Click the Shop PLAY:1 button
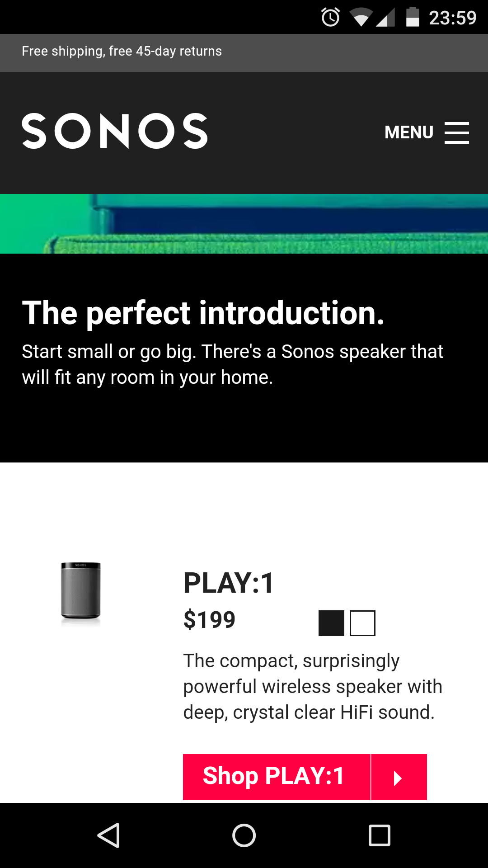Image resolution: width=488 pixels, height=868 pixels. coord(277,777)
